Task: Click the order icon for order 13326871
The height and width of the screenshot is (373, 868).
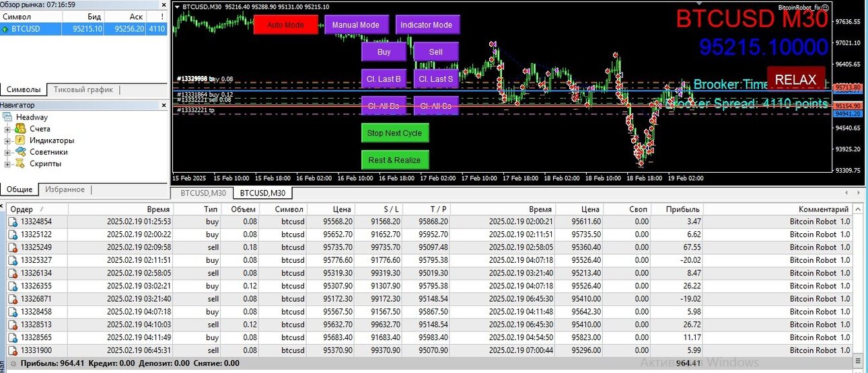Action: 13,298
